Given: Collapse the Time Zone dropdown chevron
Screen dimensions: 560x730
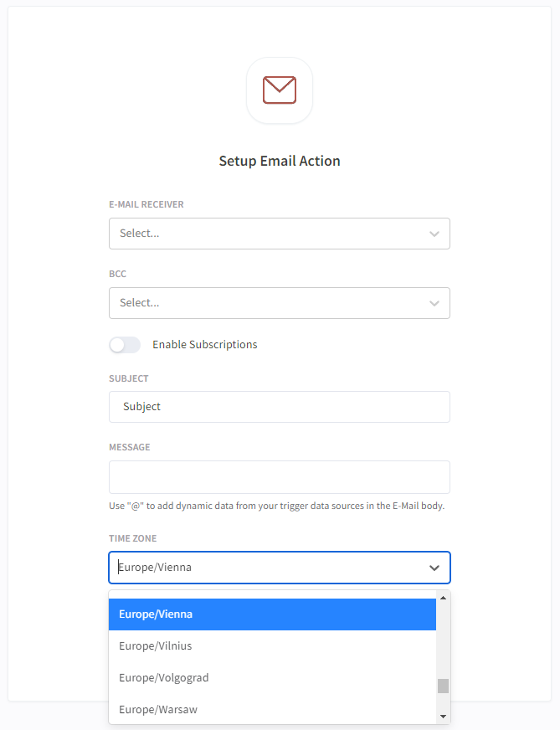Looking at the screenshot, I should point(434,568).
